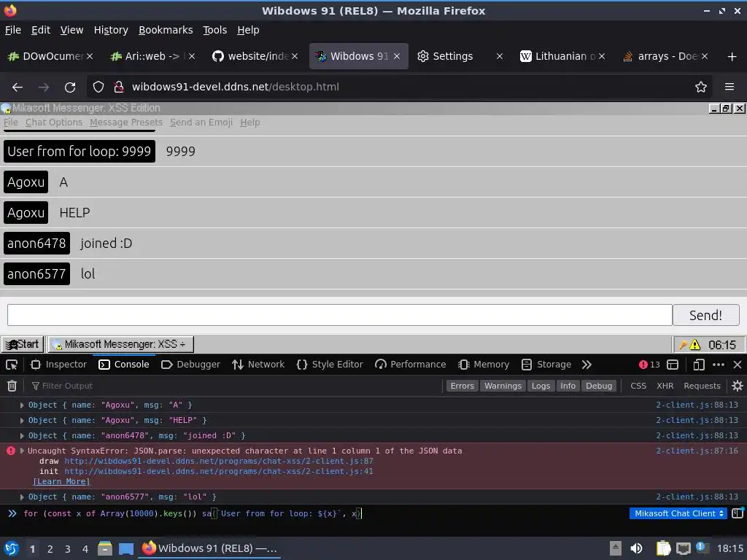Image resolution: width=747 pixels, height=560 pixels.
Task: Open 2-client.js:87:16 source link
Action: (x=697, y=451)
